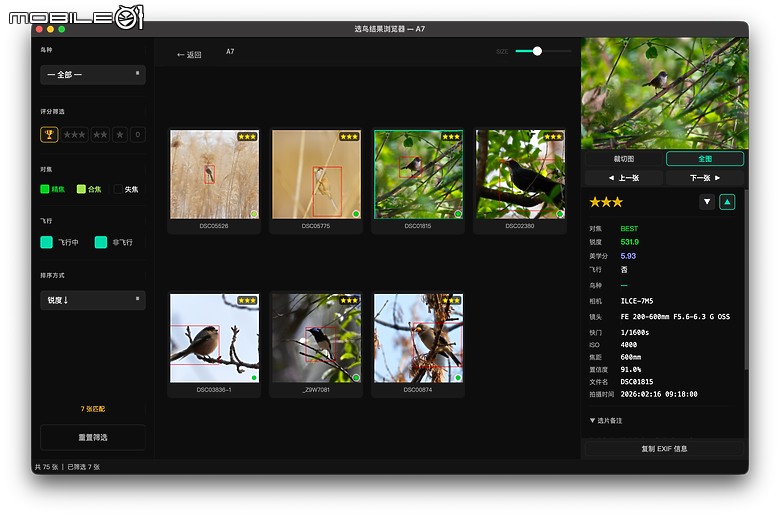
Task: Select the trophy best-picks rating filter
Action: click(x=49, y=134)
